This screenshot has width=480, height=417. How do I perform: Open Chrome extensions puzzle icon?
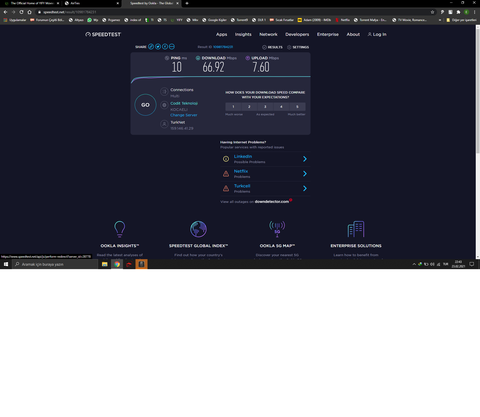click(458, 12)
